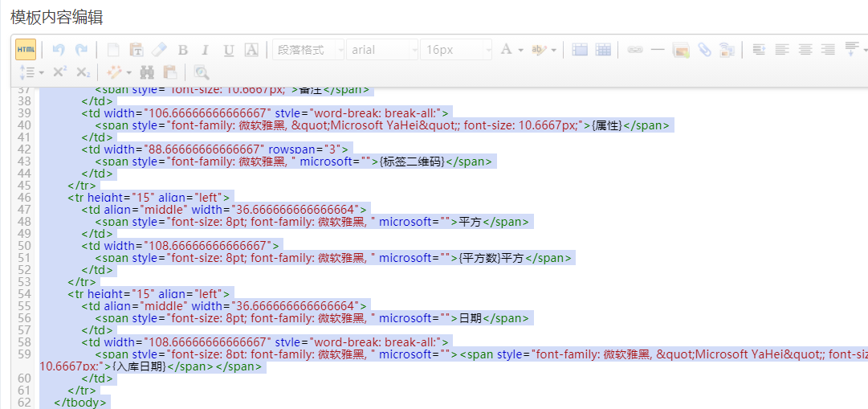Toggle the HTML source mode button

pos(26,50)
